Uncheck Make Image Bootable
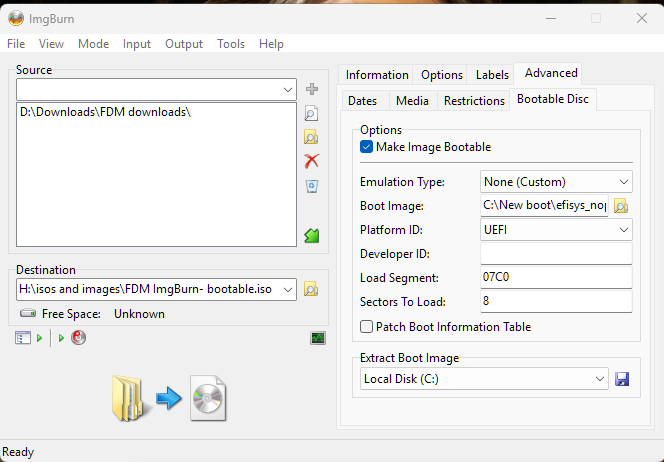 tap(366, 147)
